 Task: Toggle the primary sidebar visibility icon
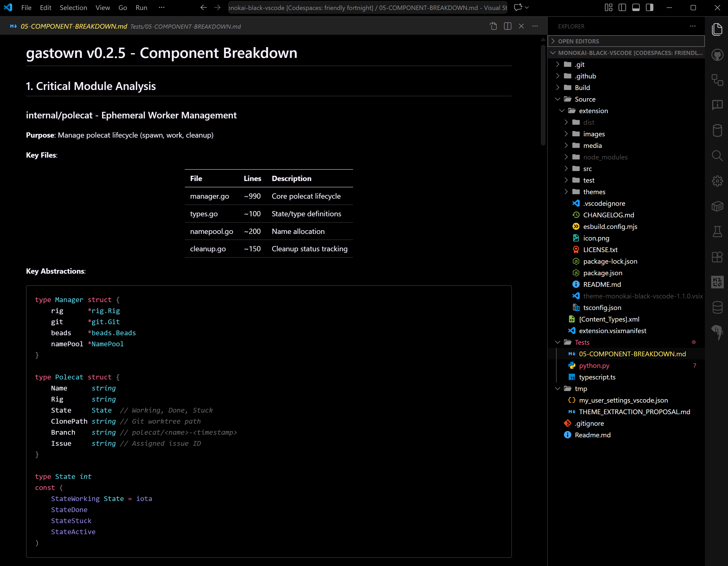point(622,7)
